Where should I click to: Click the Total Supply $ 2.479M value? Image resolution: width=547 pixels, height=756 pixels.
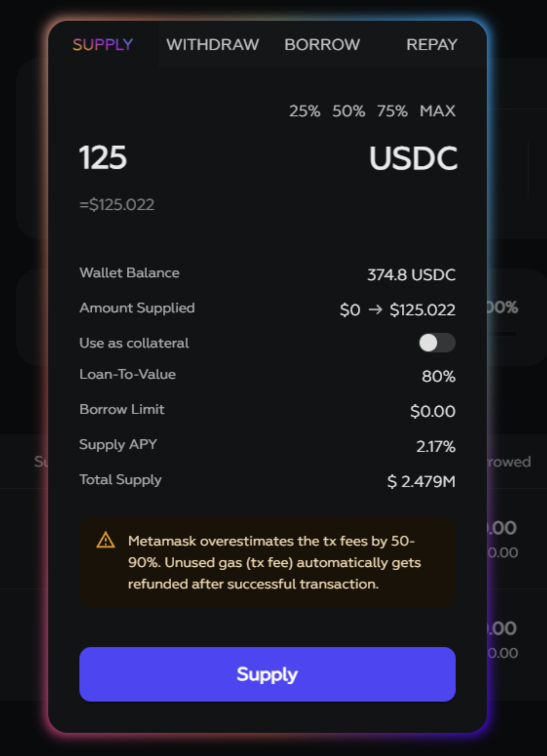coord(421,481)
